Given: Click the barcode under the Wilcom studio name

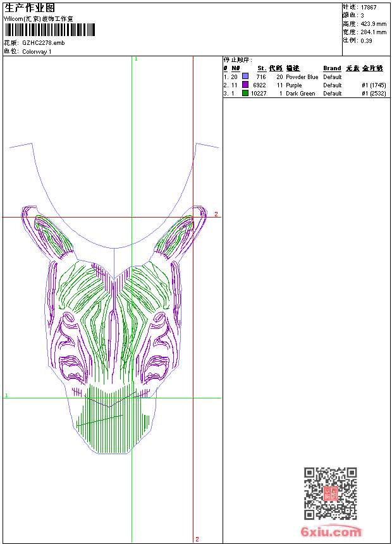Looking at the screenshot, I should [x=49, y=30].
